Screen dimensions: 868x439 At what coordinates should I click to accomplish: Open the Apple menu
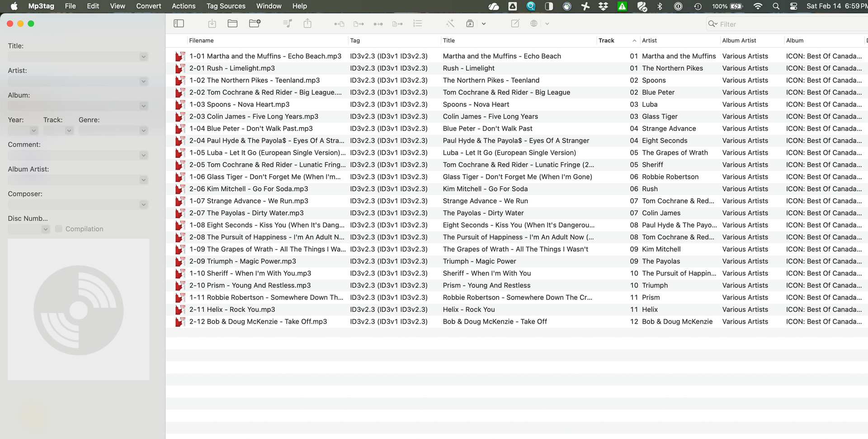pyautogui.click(x=14, y=6)
